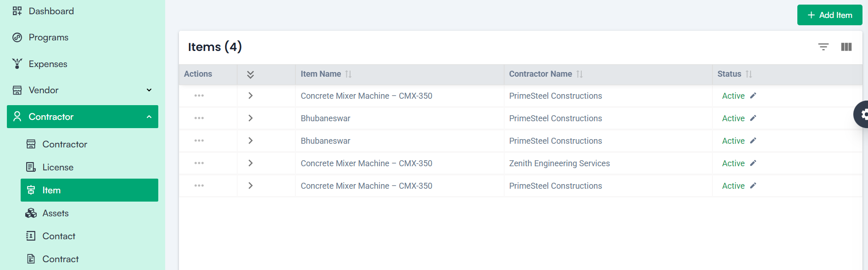868x270 pixels.
Task: Open actions ellipsis for Zenith Engineering row
Action: tap(199, 163)
